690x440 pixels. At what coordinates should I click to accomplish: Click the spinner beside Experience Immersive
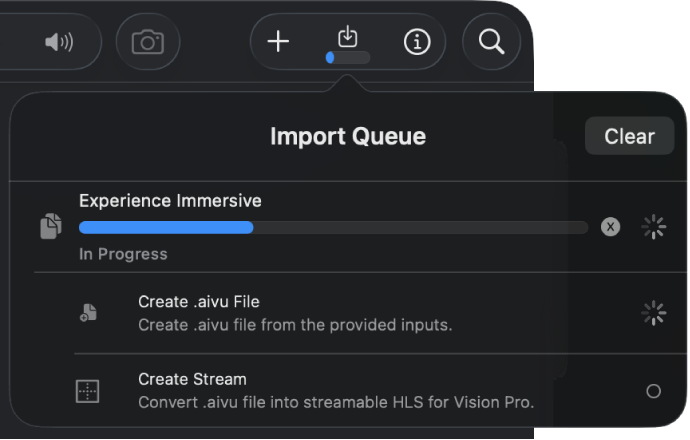tap(653, 227)
